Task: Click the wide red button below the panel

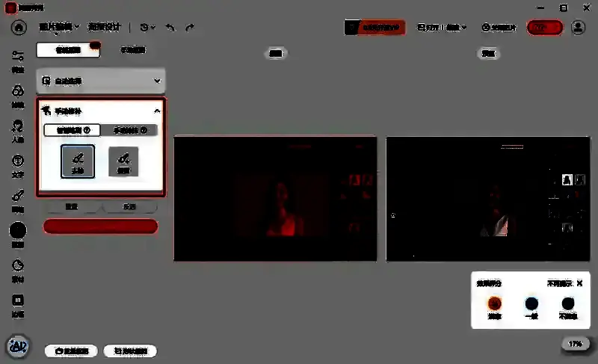Action: 100,226
